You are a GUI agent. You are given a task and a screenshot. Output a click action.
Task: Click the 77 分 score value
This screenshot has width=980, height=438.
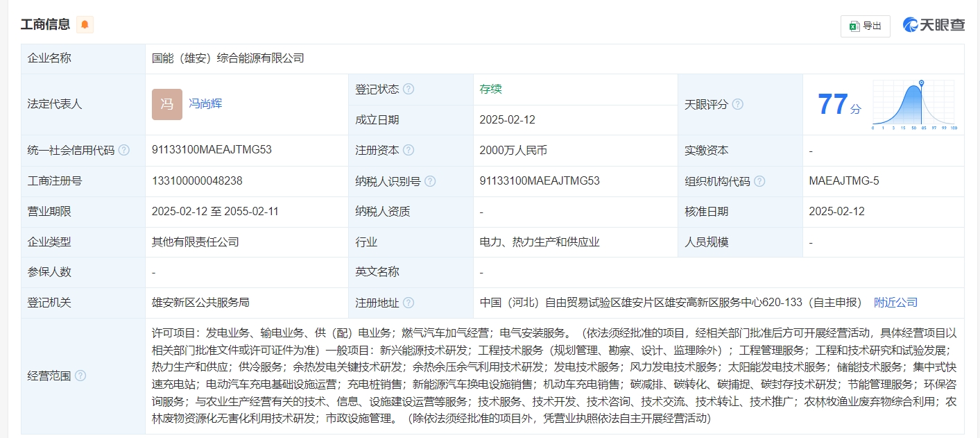coord(840,105)
